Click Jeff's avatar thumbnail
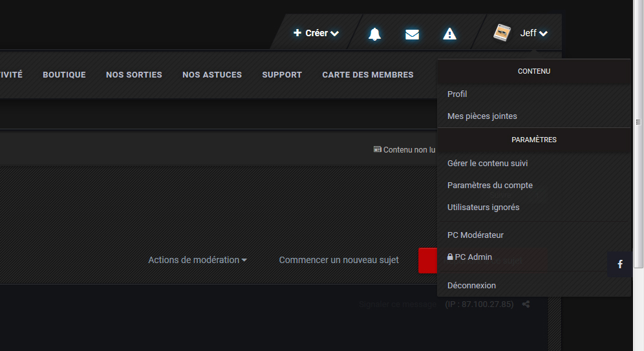Image resolution: width=644 pixels, height=351 pixels. tap(502, 33)
